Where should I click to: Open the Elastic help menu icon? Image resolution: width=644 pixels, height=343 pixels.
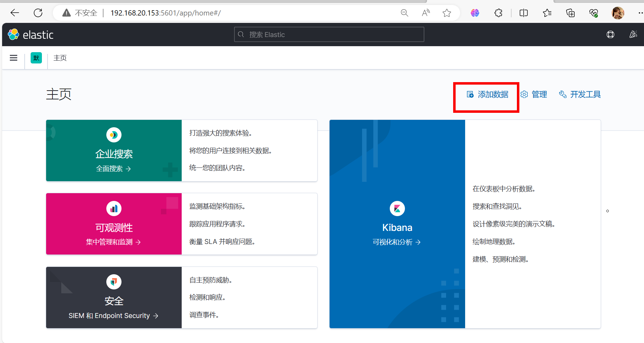pyautogui.click(x=611, y=35)
